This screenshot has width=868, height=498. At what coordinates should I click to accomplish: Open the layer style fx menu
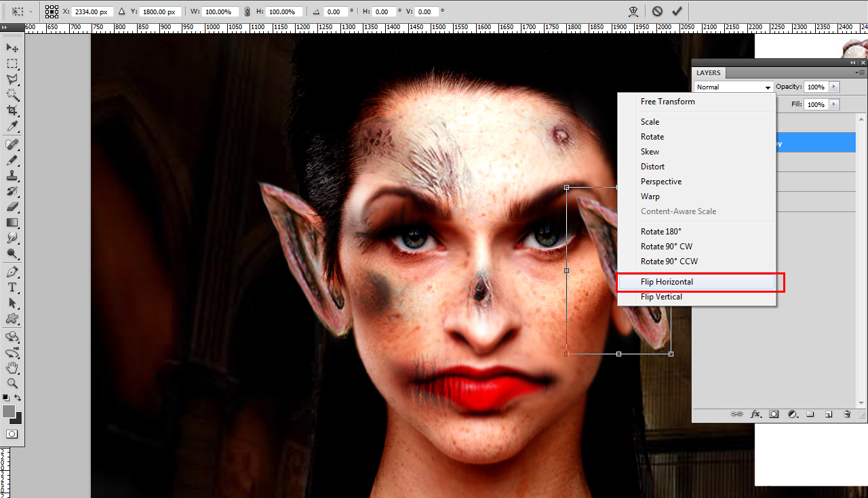click(x=756, y=413)
